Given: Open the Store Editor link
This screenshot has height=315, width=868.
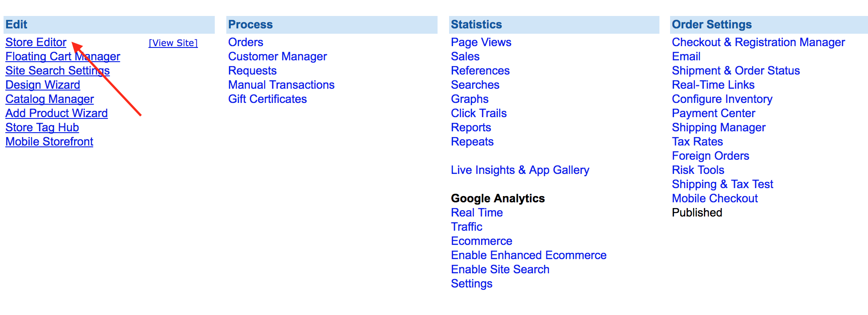Looking at the screenshot, I should coord(36,42).
